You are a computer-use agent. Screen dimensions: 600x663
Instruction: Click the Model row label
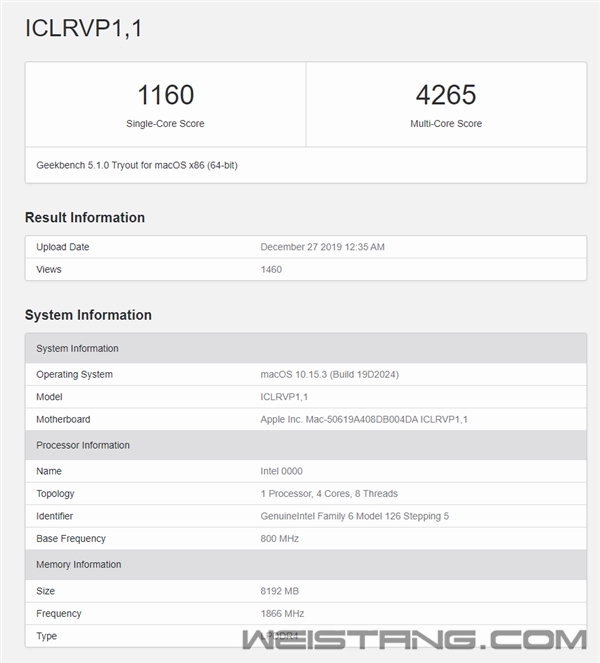(x=49, y=397)
